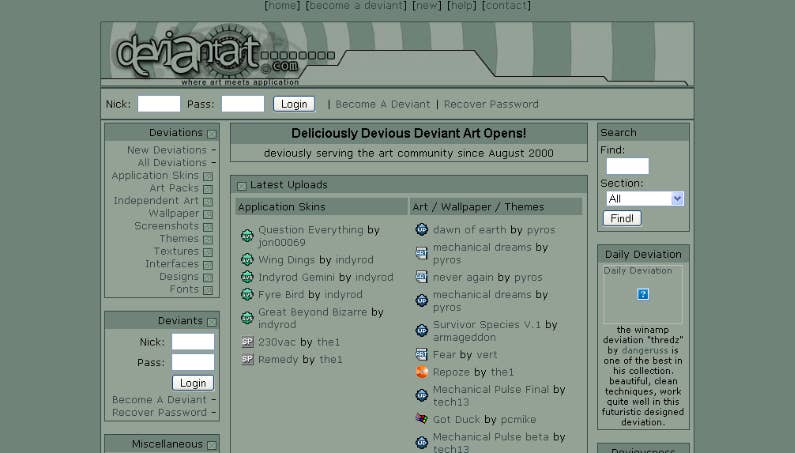The height and width of the screenshot is (453, 795).
Task: Click the Windows flag icon beside Got Duck
Action: click(422, 419)
